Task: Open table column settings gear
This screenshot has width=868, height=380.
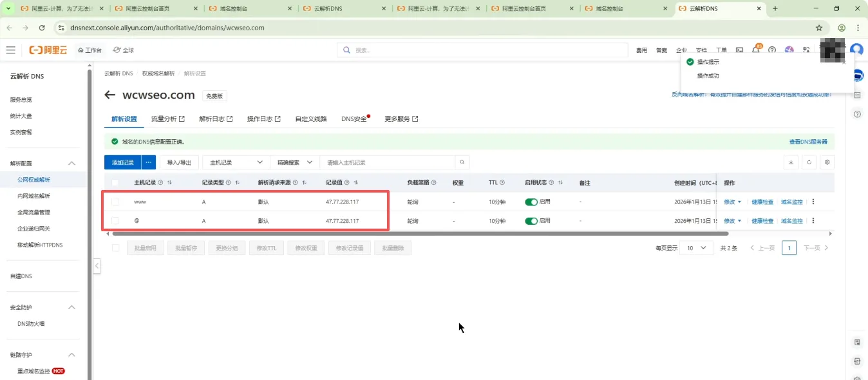Action: click(x=827, y=162)
